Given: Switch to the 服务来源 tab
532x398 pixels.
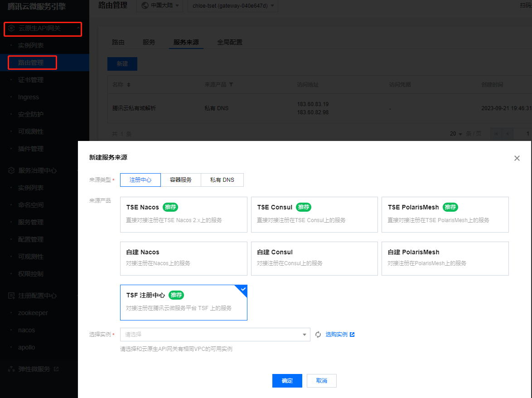Looking at the screenshot, I should point(186,42).
